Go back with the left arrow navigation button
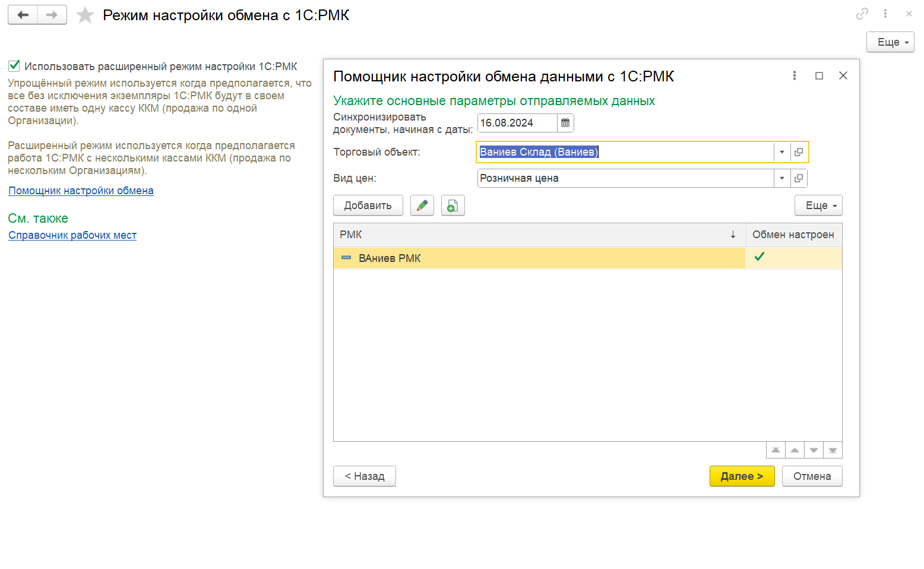 [23, 15]
